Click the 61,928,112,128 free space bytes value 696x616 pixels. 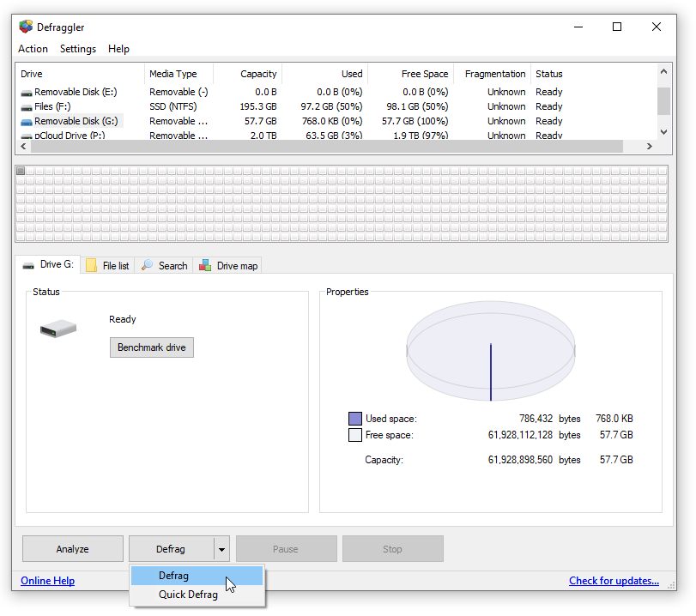520,435
